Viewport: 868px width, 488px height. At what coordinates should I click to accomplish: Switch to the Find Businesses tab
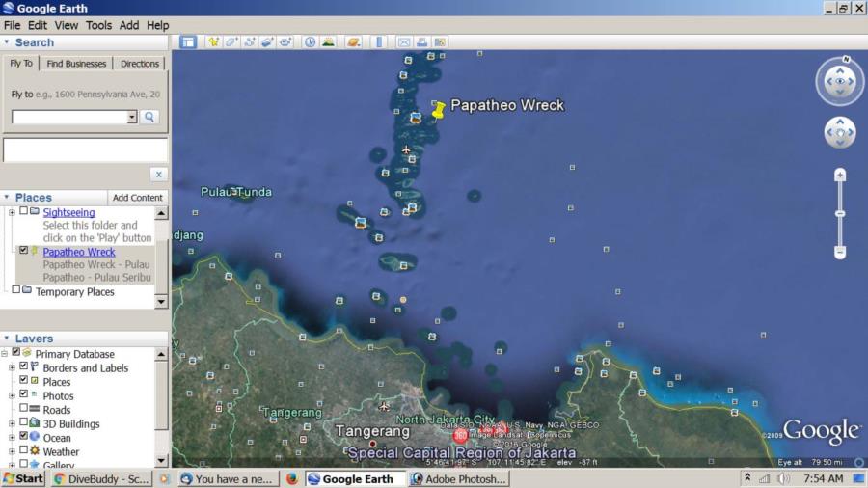(x=76, y=64)
